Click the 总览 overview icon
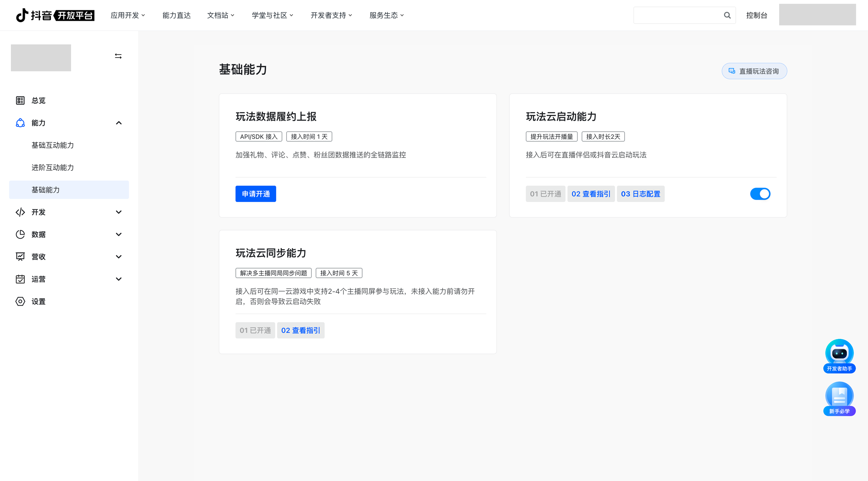868x481 pixels. click(x=20, y=100)
